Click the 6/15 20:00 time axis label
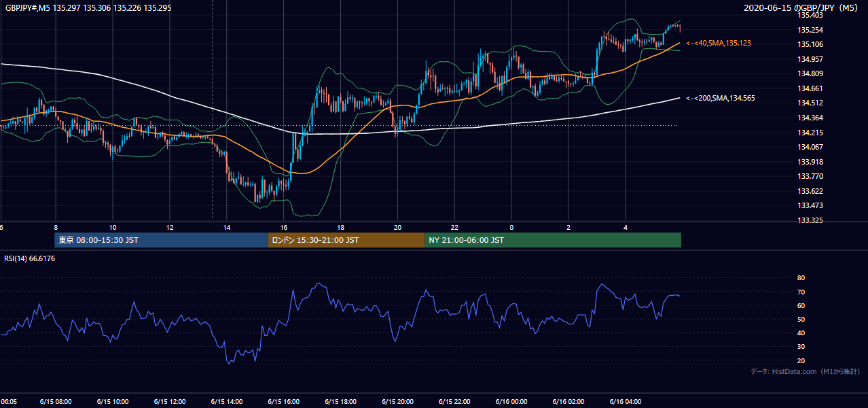 pyautogui.click(x=398, y=402)
